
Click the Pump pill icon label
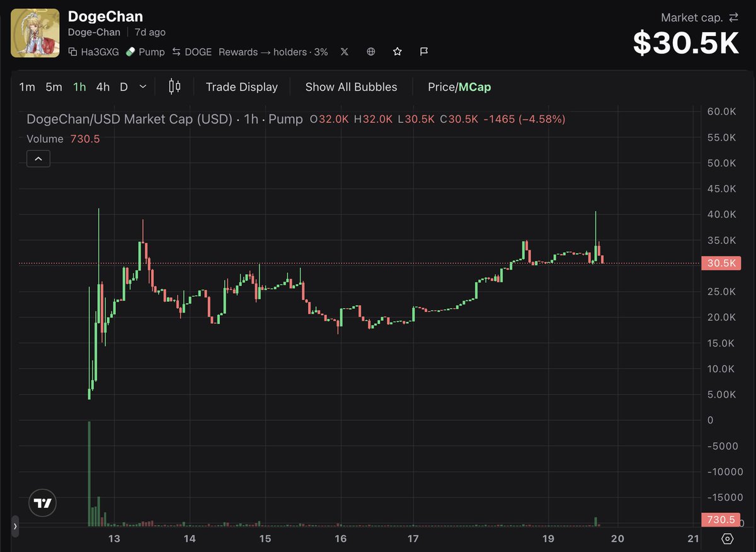pos(145,52)
